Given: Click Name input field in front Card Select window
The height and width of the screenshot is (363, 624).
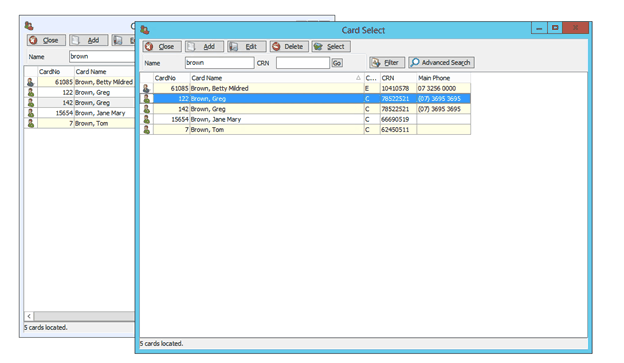Looking at the screenshot, I should pos(220,63).
